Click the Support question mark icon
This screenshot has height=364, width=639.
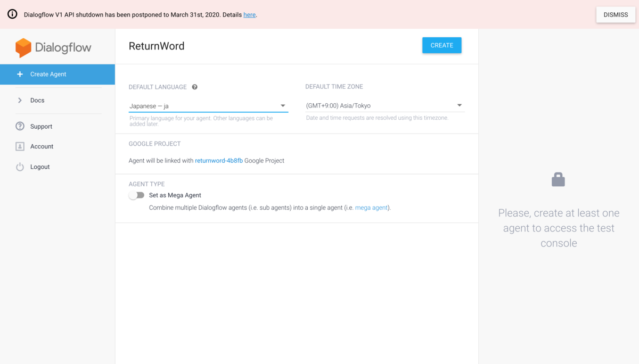pos(20,126)
